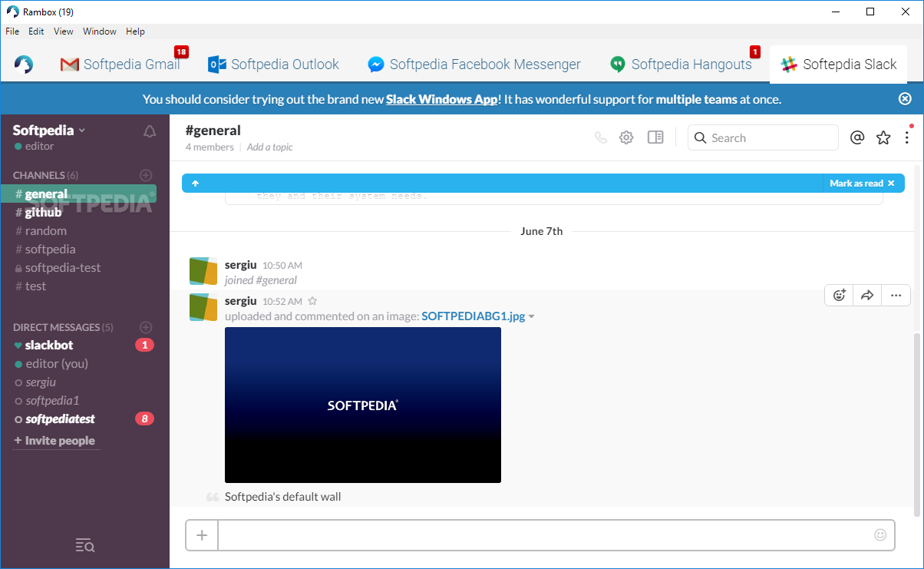Open the SOFTPEDIA image thumbnail

pyautogui.click(x=363, y=405)
